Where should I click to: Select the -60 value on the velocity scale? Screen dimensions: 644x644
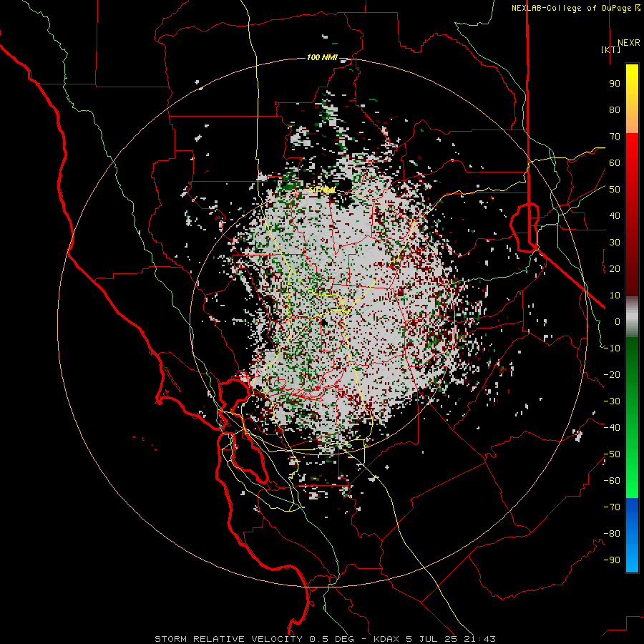612,481
